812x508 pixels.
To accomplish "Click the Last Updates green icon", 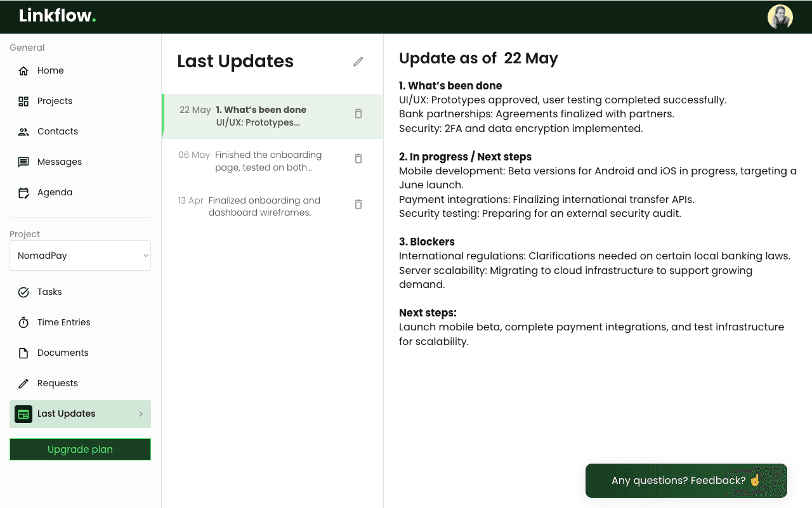I will click(x=23, y=414).
